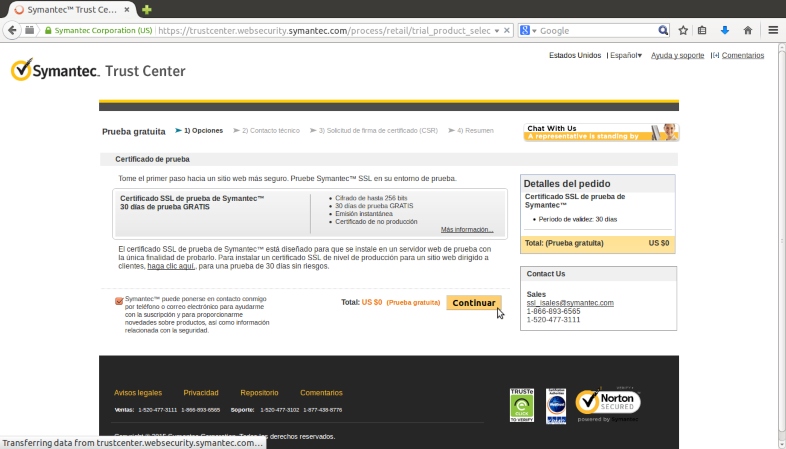786x449 pixels.
Task: Open the downloads arrow icon
Action: [725, 31]
